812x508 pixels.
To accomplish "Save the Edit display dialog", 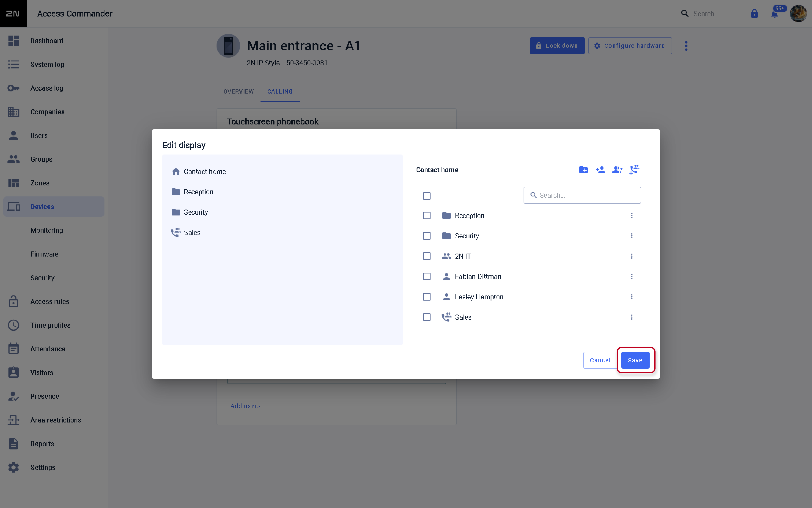I will (635, 360).
